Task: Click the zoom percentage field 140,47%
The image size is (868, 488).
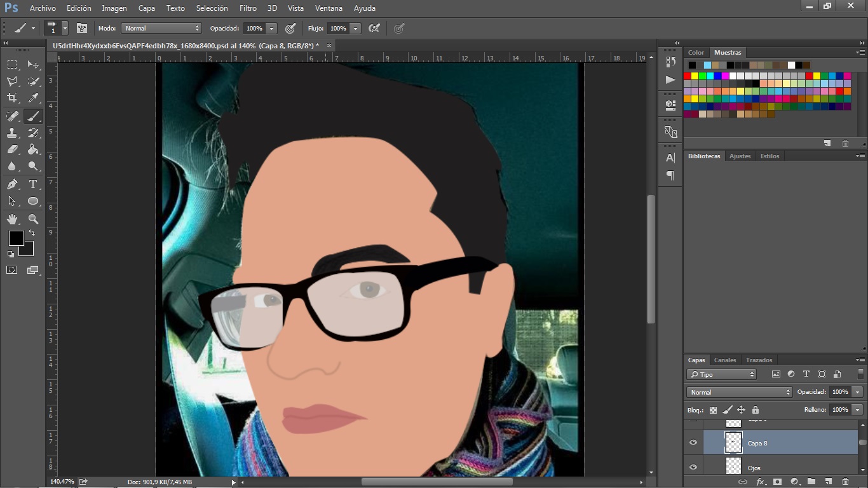Action: pyautogui.click(x=62, y=482)
